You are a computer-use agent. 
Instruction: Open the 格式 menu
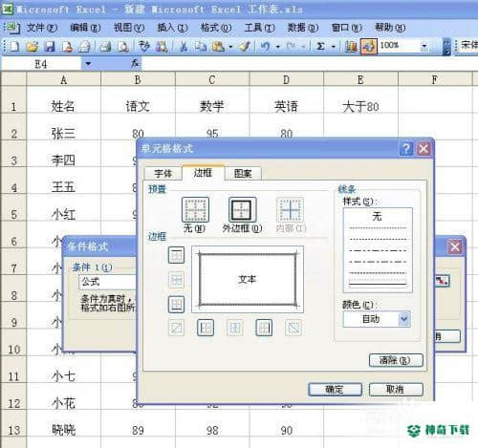tap(215, 28)
